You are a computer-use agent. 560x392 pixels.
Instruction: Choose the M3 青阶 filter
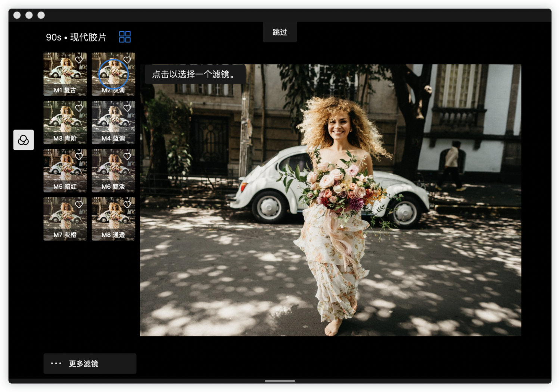[x=65, y=122]
